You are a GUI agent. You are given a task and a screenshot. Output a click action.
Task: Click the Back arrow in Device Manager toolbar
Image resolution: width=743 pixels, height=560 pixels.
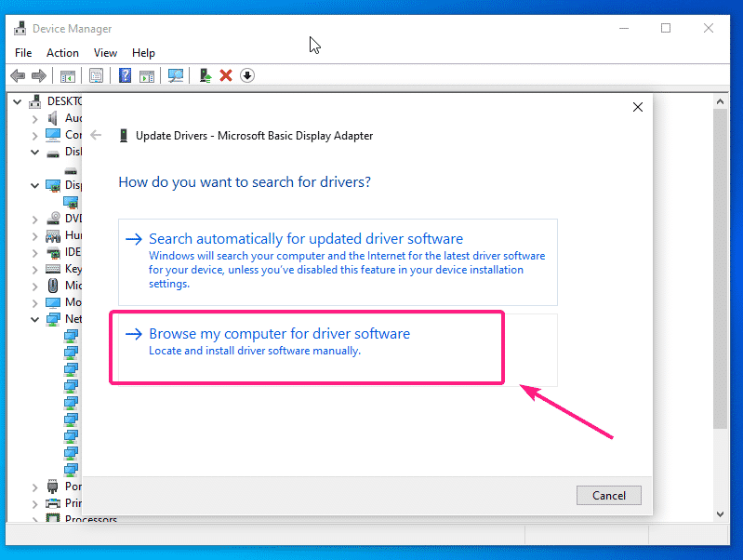click(18, 75)
